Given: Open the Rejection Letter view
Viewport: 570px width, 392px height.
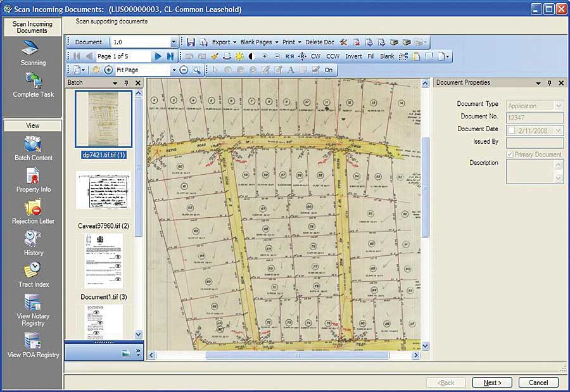Looking at the screenshot, I should pos(33,208).
